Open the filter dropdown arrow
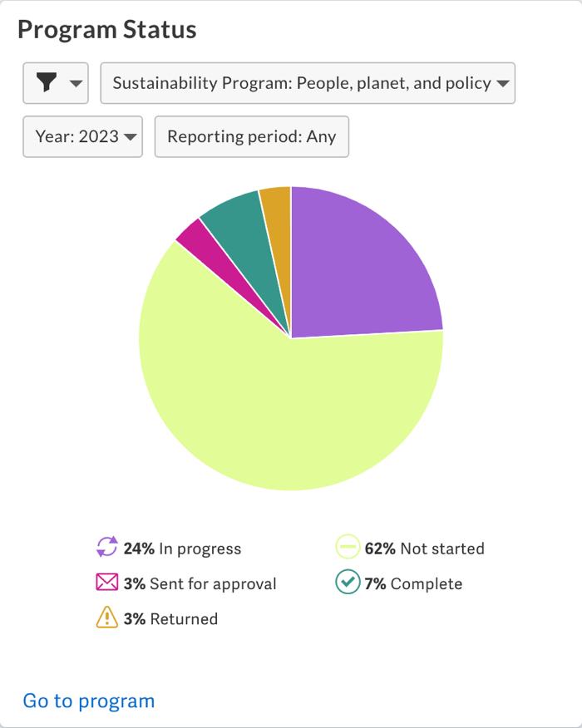 [x=76, y=83]
